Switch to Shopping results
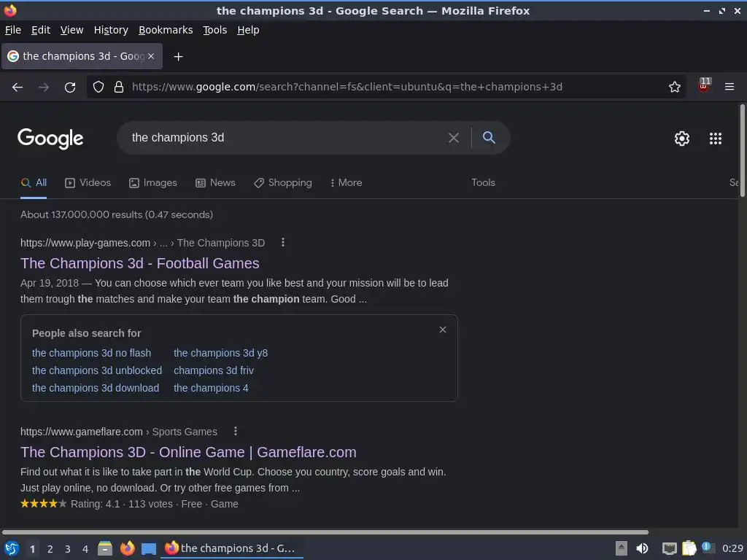 coord(283,183)
